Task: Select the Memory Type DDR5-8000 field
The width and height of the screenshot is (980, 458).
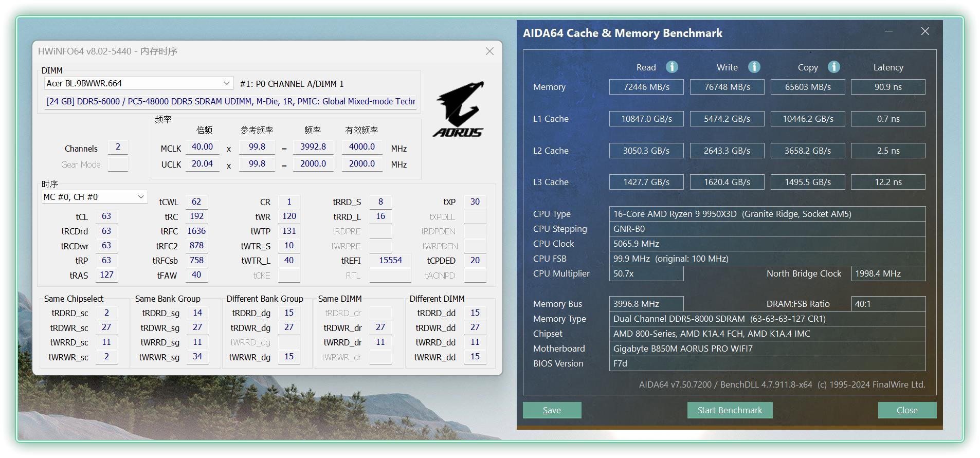Action: [767, 319]
